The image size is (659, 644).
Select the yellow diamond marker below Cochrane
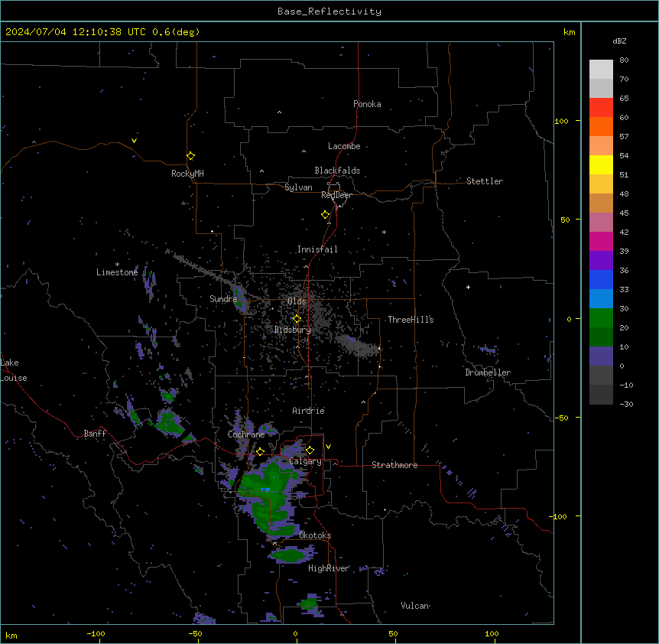tap(260, 451)
